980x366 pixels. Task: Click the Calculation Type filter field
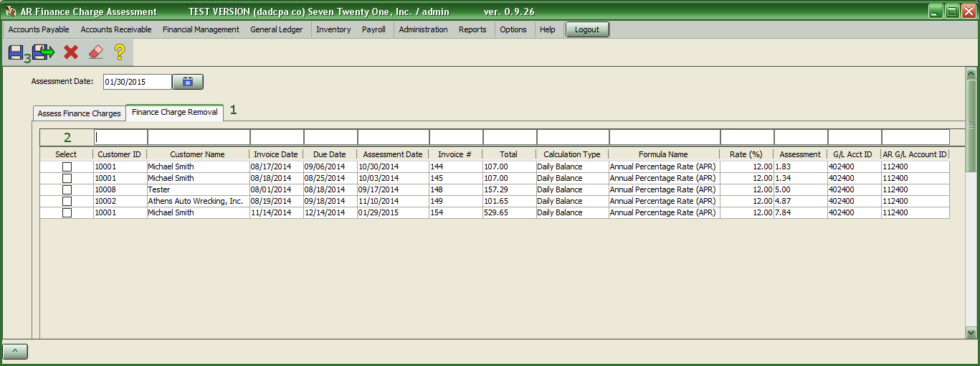coord(573,137)
